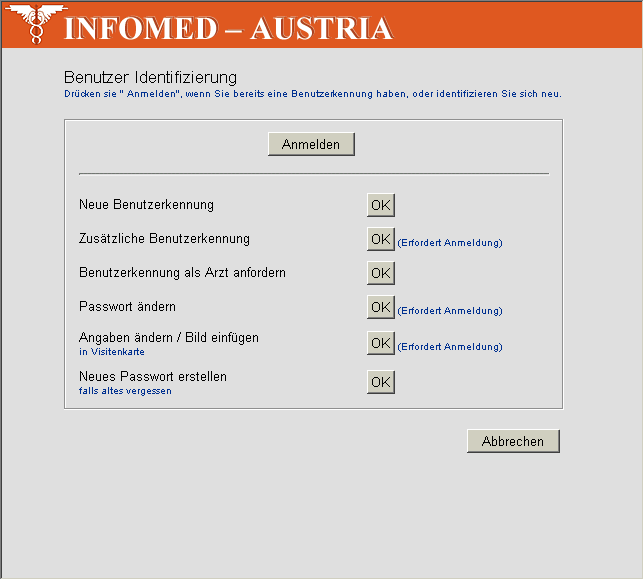Click 'Benutzerkennung als Arzt anfordern' text
Viewport: 644px width, 580px height.
pos(182,273)
